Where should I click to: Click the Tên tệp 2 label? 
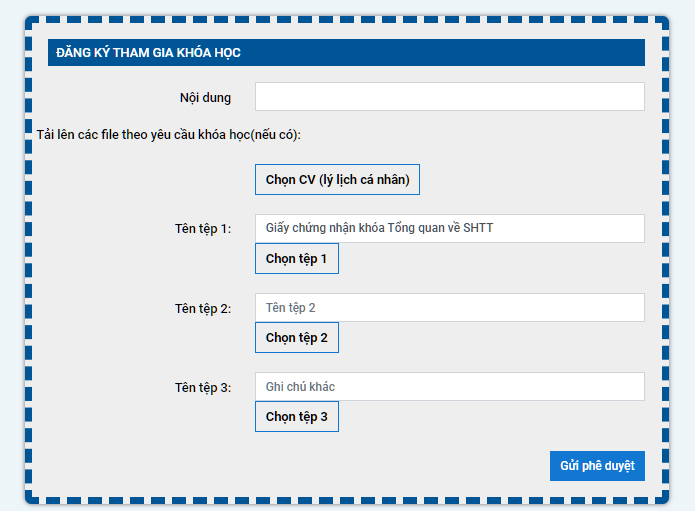click(202, 308)
